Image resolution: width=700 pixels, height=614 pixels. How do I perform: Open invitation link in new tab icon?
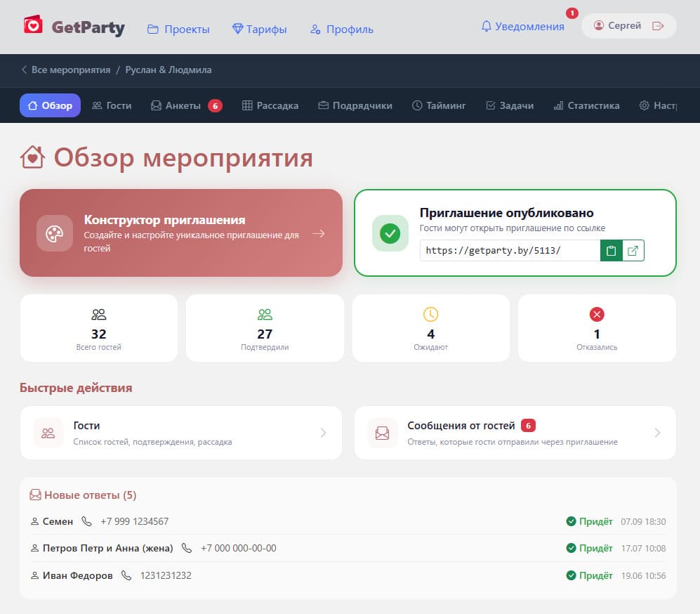[x=633, y=251]
